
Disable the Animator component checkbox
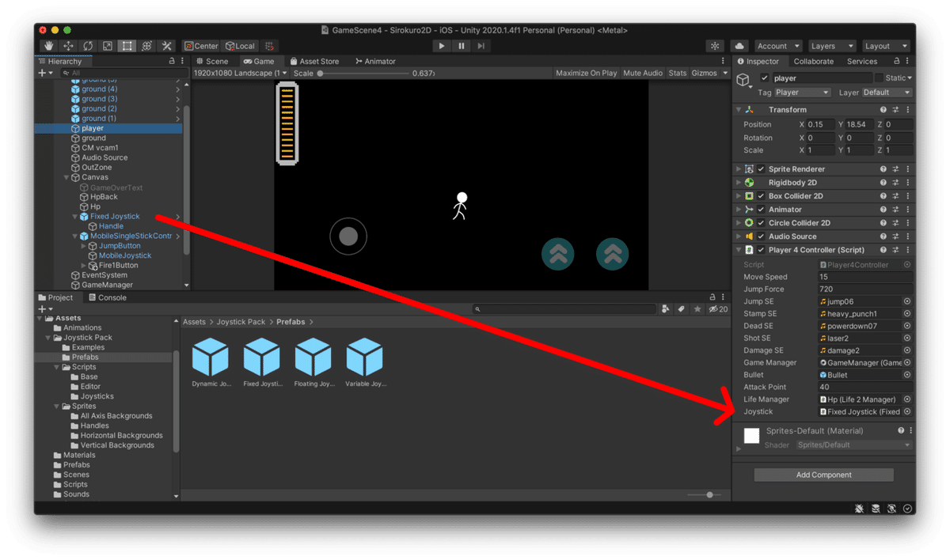(761, 210)
